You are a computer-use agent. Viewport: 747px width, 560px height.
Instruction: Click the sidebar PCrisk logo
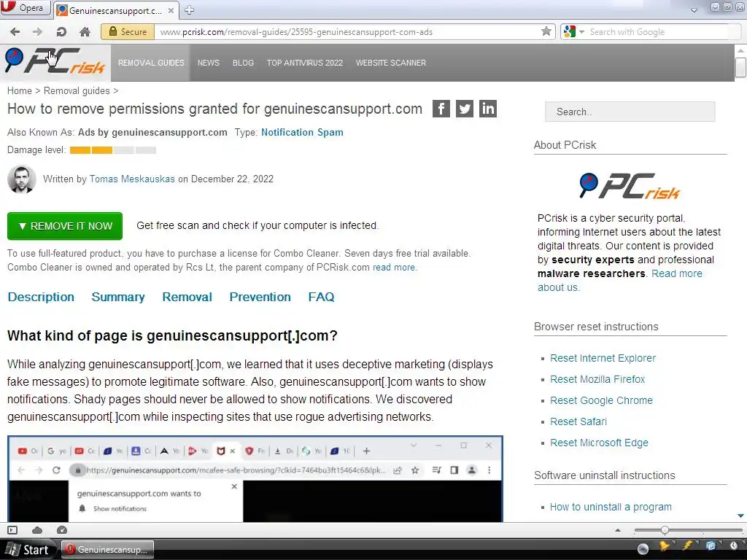630,186
